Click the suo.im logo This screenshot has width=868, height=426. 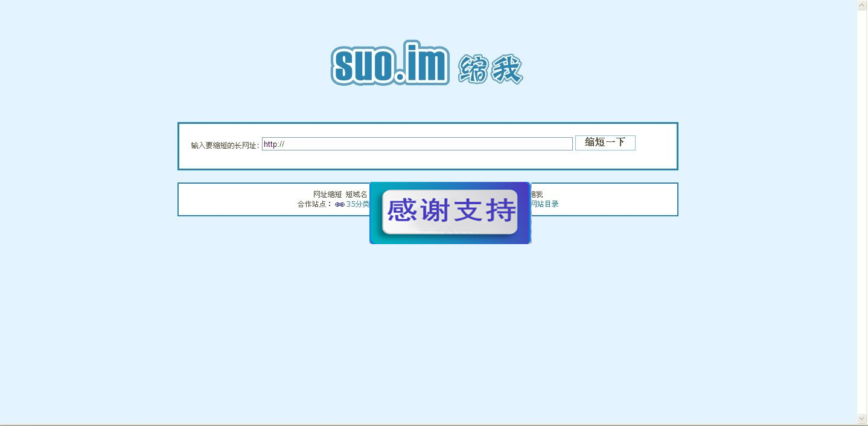(x=427, y=63)
